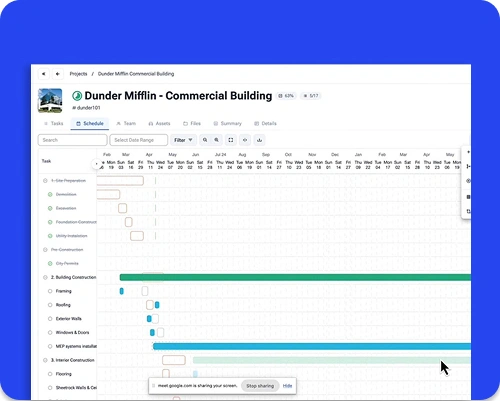Click the green Building Construction Gantt bar
500x401 pixels.
[295, 277]
